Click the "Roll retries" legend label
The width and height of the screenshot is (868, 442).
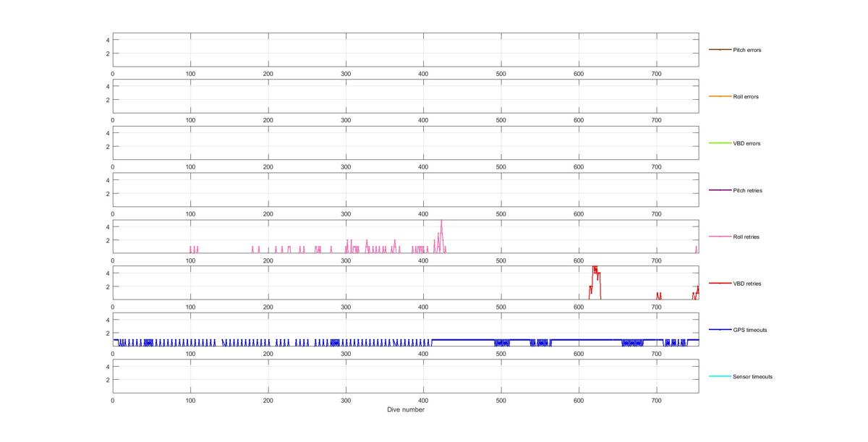pos(746,237)
